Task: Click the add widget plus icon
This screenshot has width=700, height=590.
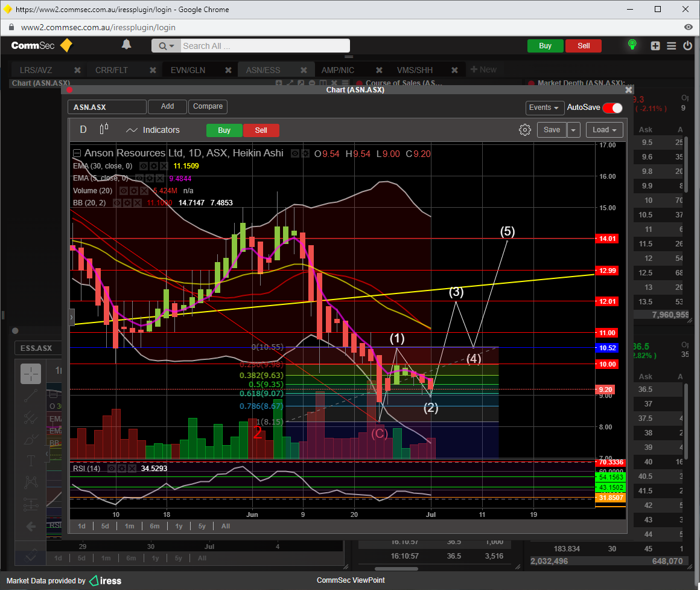Action: point(655,46)
